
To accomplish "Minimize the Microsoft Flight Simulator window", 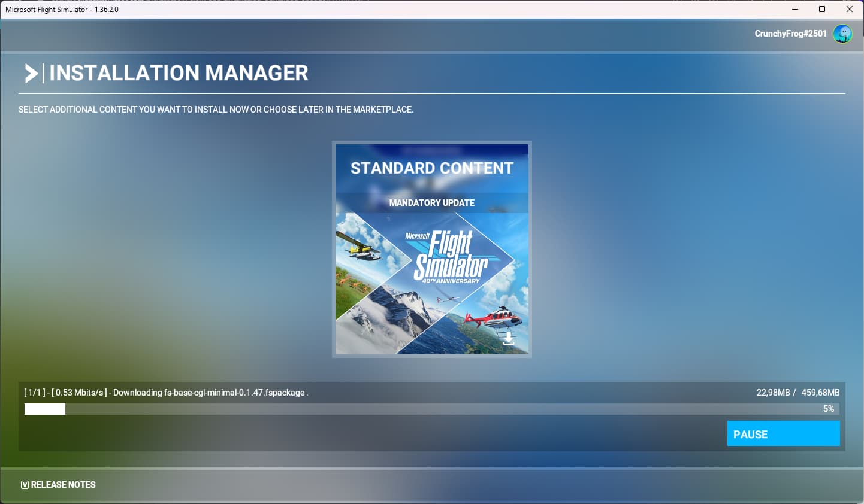I will point(794,9).
